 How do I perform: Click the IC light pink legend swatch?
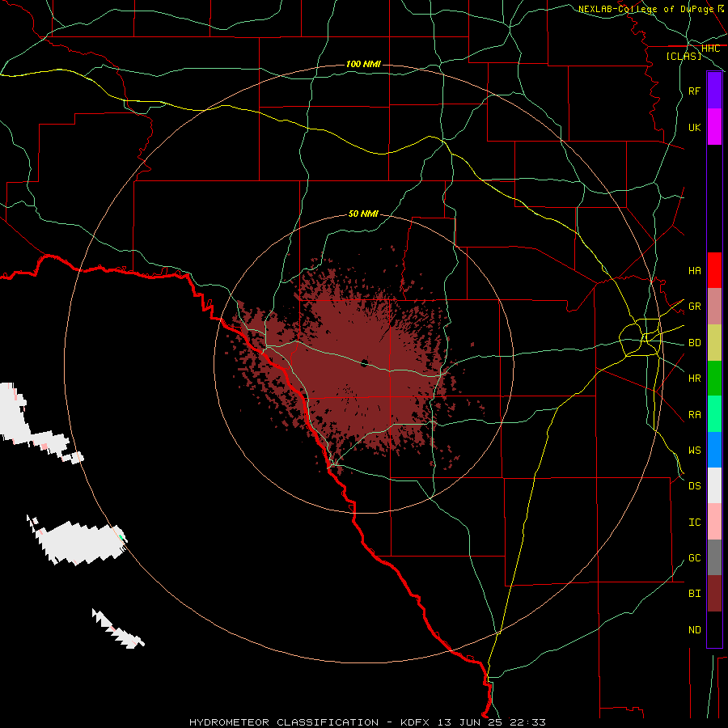714,522
